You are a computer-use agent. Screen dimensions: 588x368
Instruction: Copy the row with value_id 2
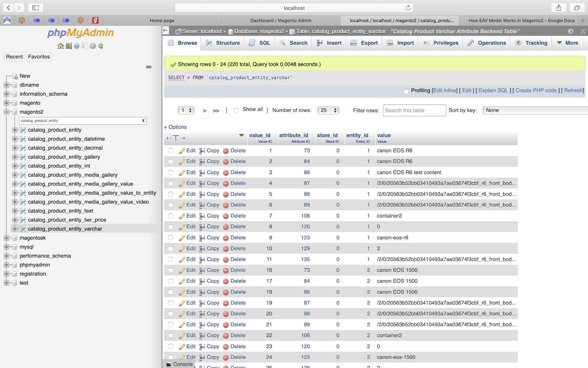(209, 161)
